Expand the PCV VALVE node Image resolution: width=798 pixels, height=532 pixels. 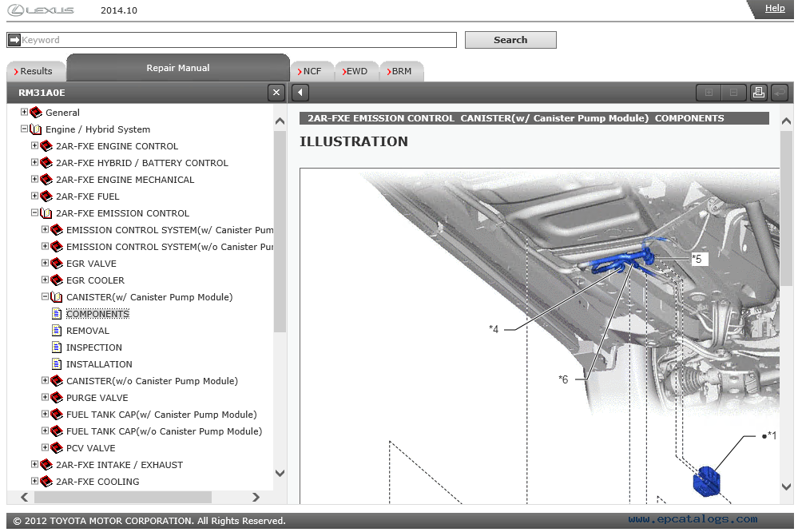click(45, 447)
